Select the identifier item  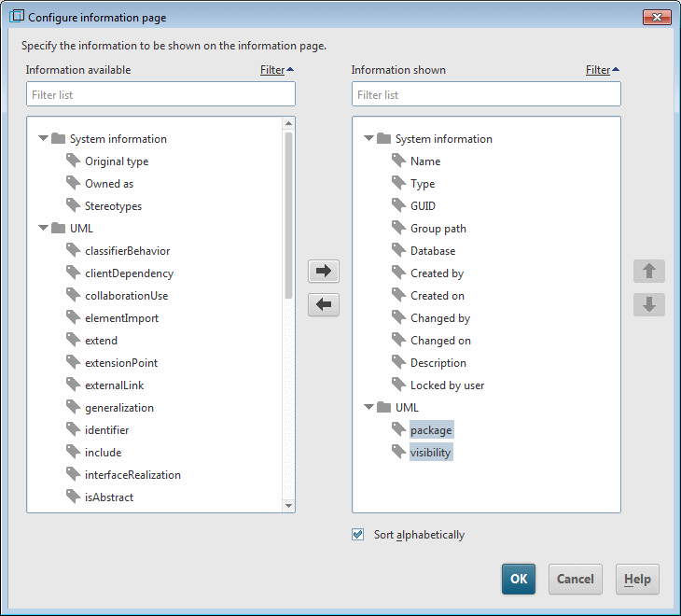[x=107, y=430]
